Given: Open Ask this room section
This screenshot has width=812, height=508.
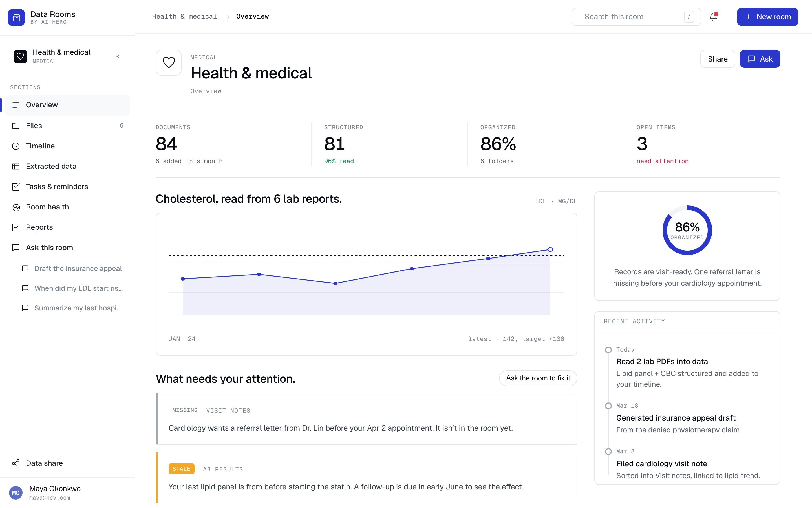Looking at the screenshot, I should coord(67,248).
